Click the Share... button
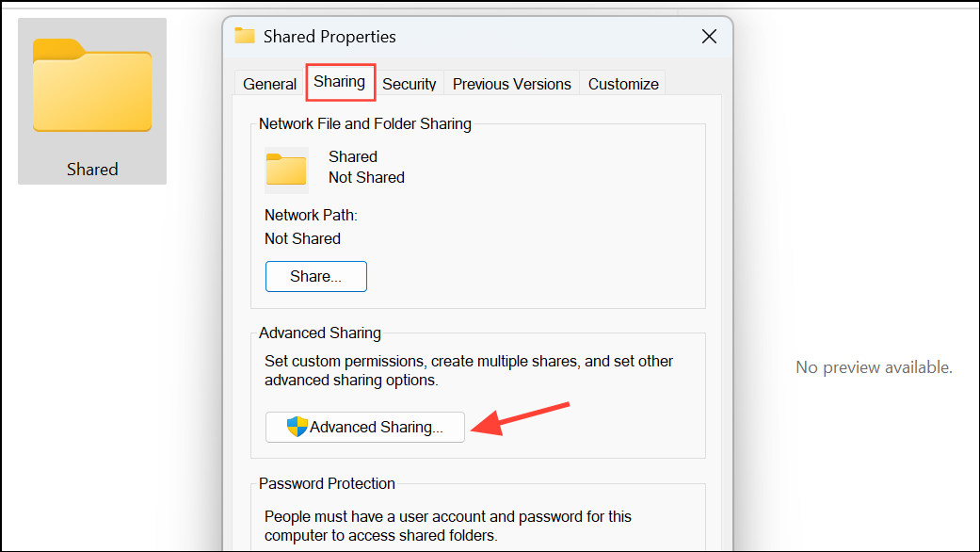Image resolution: width=980 pixels, height=552 pixels. coord(315,276)
